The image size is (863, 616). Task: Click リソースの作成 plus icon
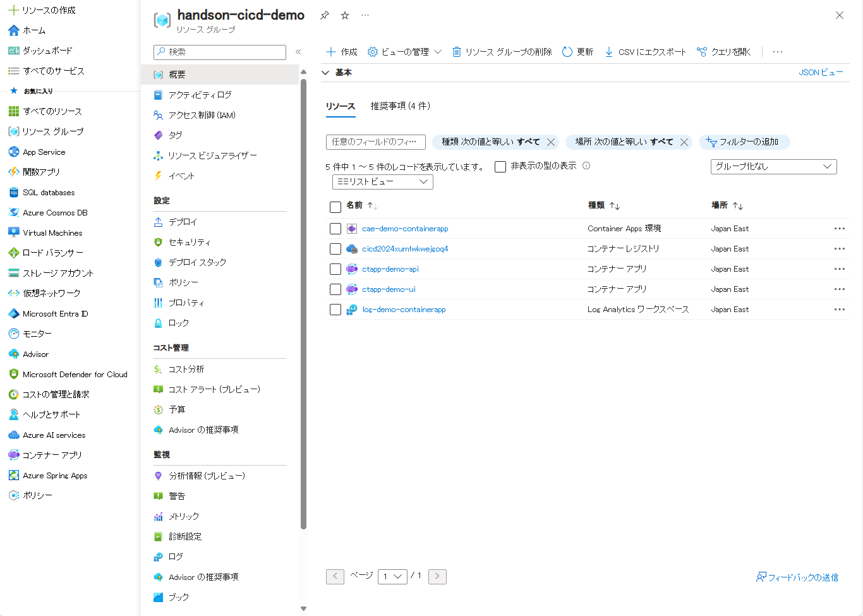(x=14, y=9)
